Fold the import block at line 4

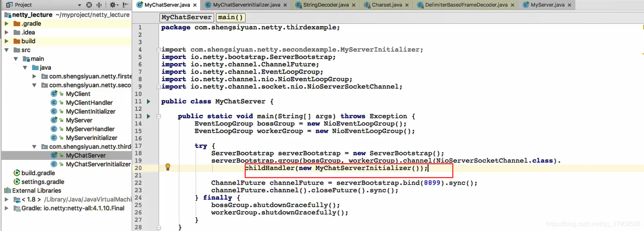coord(159,49)
